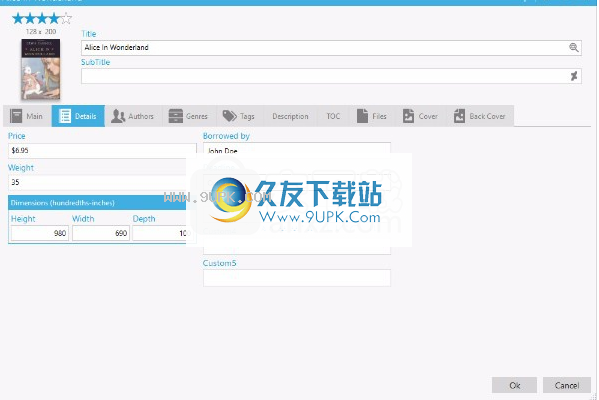Open the Description tab

290,116
